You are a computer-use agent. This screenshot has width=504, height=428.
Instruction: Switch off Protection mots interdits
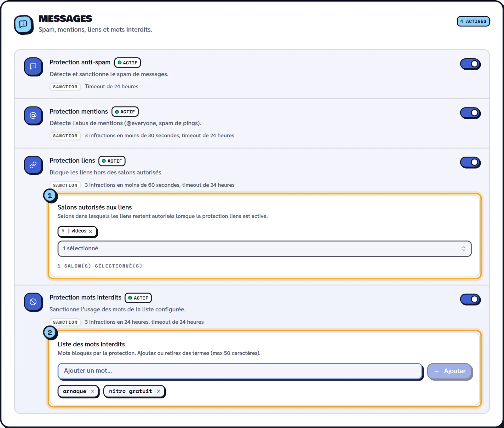pyautogui.click(x=470, y=299)
